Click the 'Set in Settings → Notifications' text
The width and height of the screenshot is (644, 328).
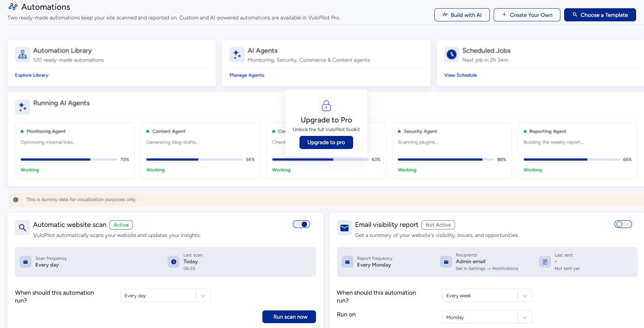pyautogui.click(x=487, y=268)
